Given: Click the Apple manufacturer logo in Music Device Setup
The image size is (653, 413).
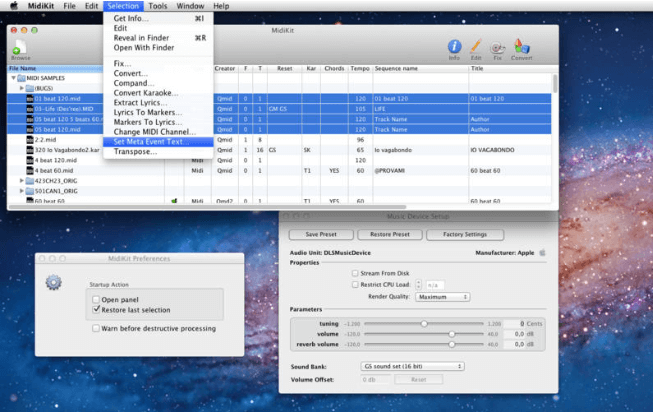Looking at the screenshot, I should [542, 252].
